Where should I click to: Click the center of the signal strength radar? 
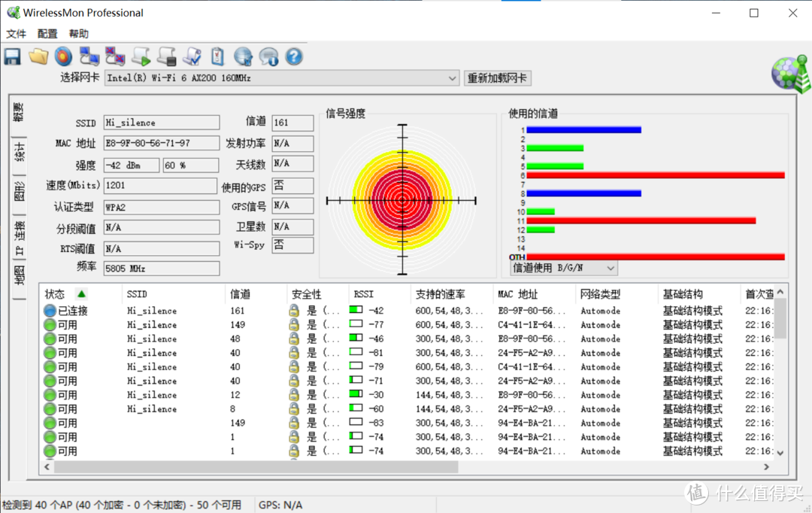(x=402, y=200)
